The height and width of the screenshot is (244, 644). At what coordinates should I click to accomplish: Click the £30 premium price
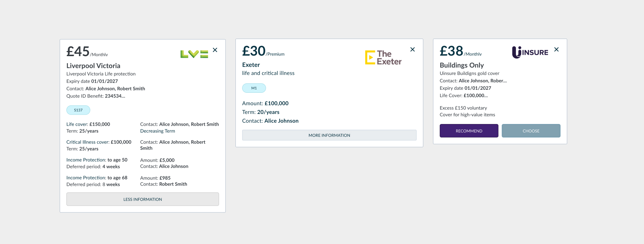click(x=254, y=51)
